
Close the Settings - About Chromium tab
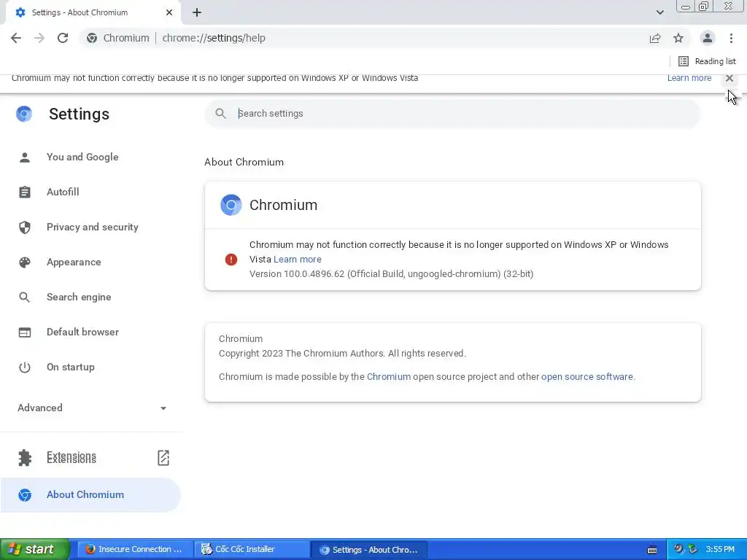tap(169, 12)
